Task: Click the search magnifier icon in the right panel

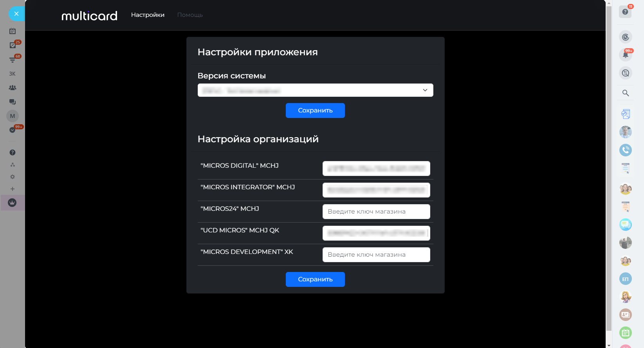Action: (626, 93)
